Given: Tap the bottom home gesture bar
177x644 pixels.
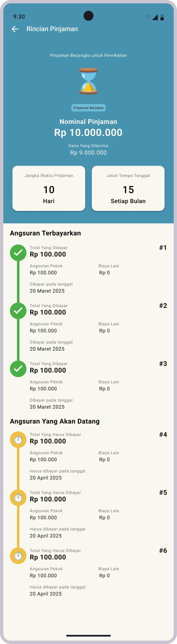Looking at the screenshot, I should pyautogui.click(x=88, y=635).
